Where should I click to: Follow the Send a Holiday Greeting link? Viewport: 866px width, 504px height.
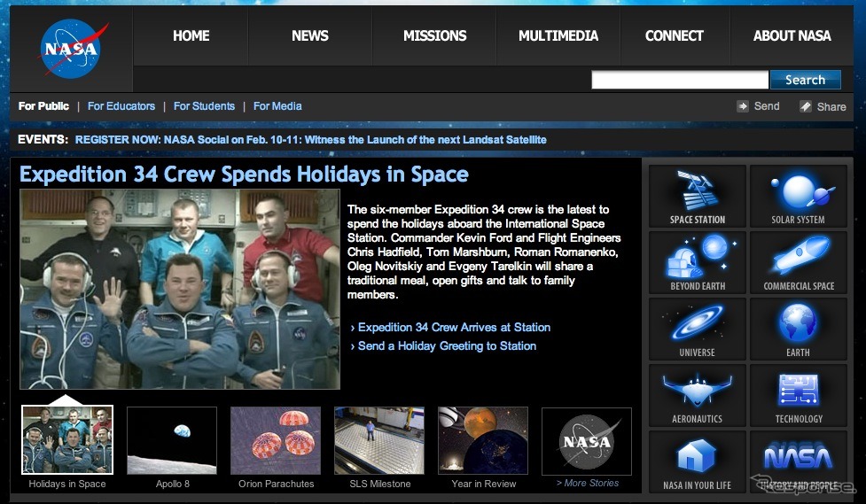[x=447, y=346]
